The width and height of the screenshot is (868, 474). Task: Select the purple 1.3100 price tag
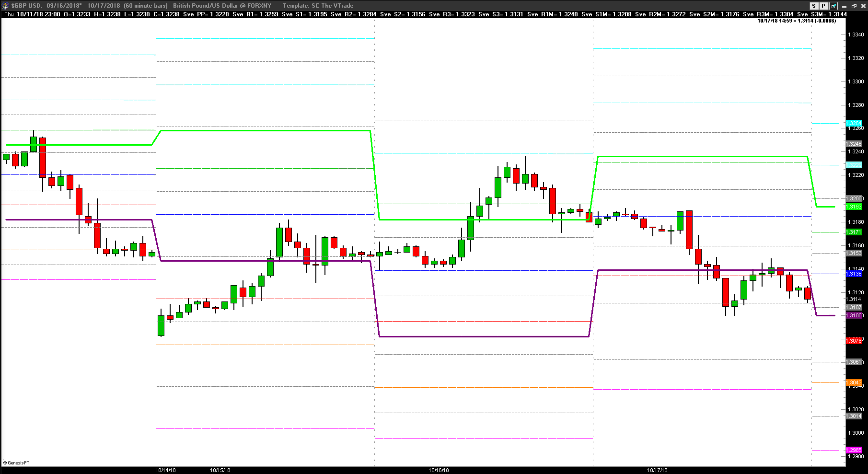[x=854, y=315]
